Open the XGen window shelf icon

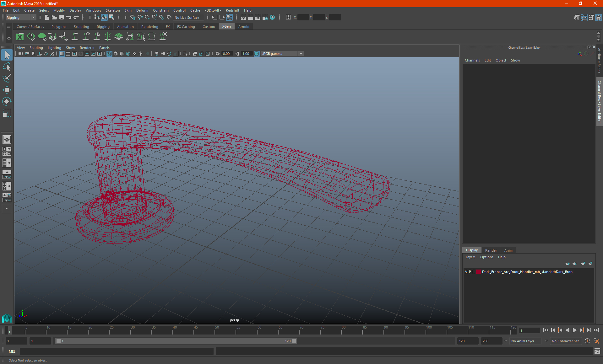(x=20, y=37)
